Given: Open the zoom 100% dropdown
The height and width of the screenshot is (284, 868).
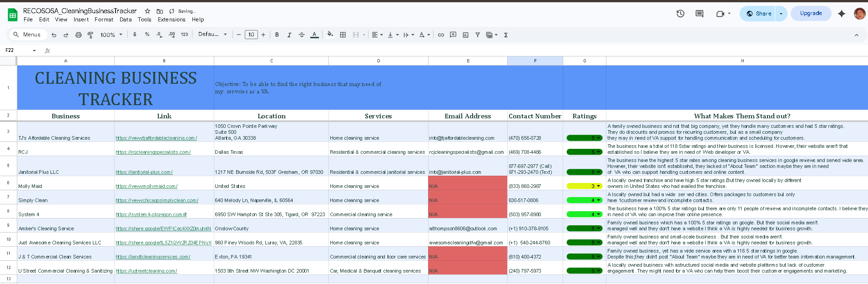Looking at the screenshot, I should coord(111,35).
